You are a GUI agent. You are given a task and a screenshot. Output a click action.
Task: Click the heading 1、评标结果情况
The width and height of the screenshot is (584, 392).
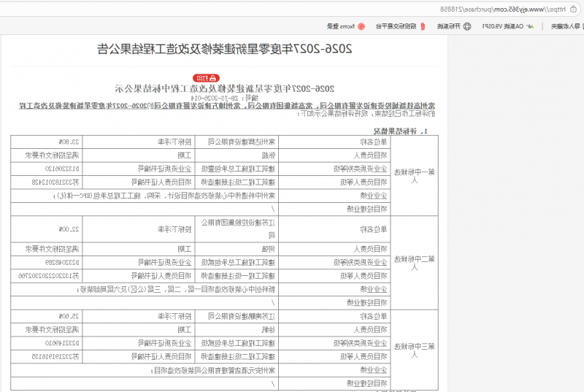(x=400, y=131)
